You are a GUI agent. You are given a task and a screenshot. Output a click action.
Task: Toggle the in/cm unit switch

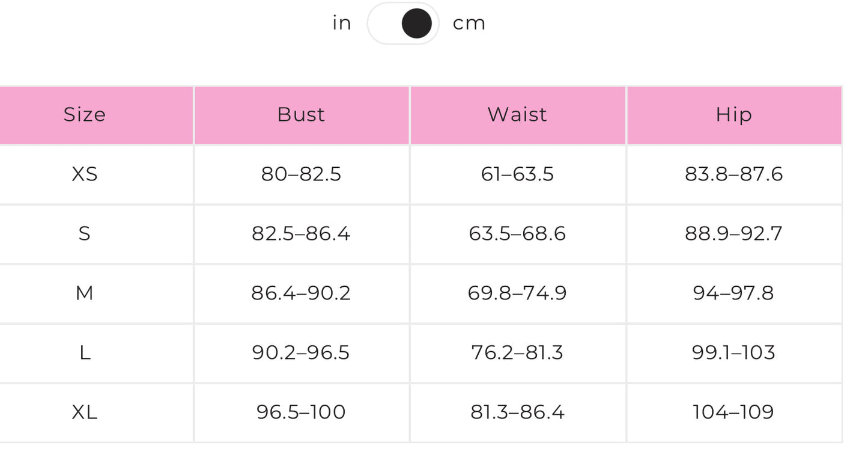403,24
